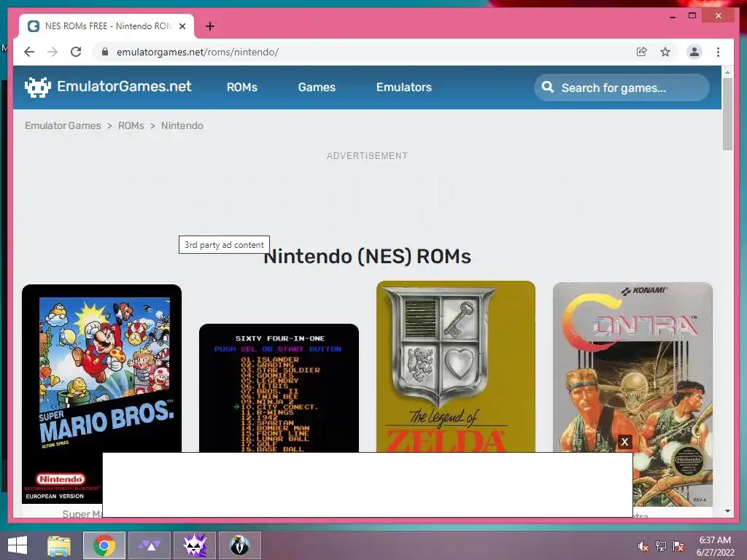This screenshot has height=560, width=747.
Task: Open the EmulatorGames.net home link
Action: coord(124,86)
